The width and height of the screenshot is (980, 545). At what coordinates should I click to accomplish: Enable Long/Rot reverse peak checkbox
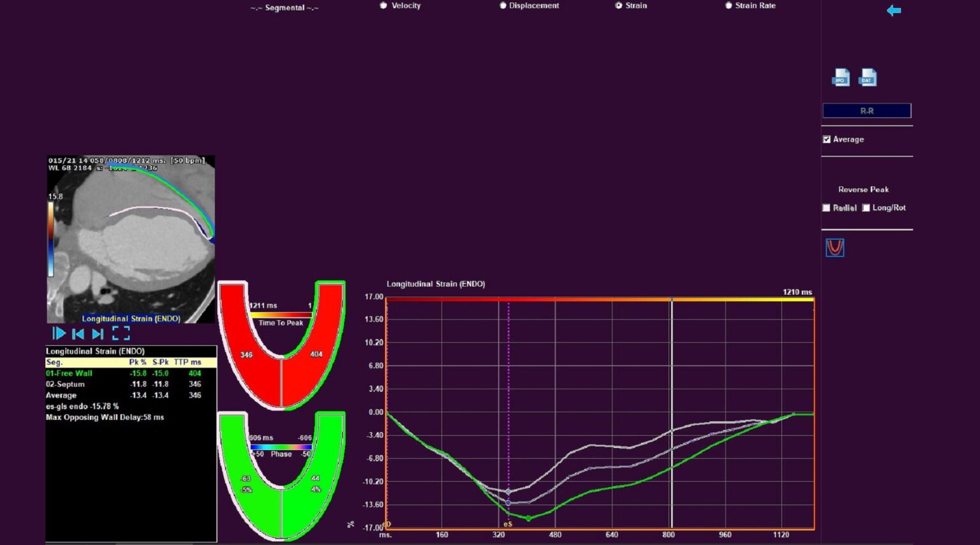866,208
